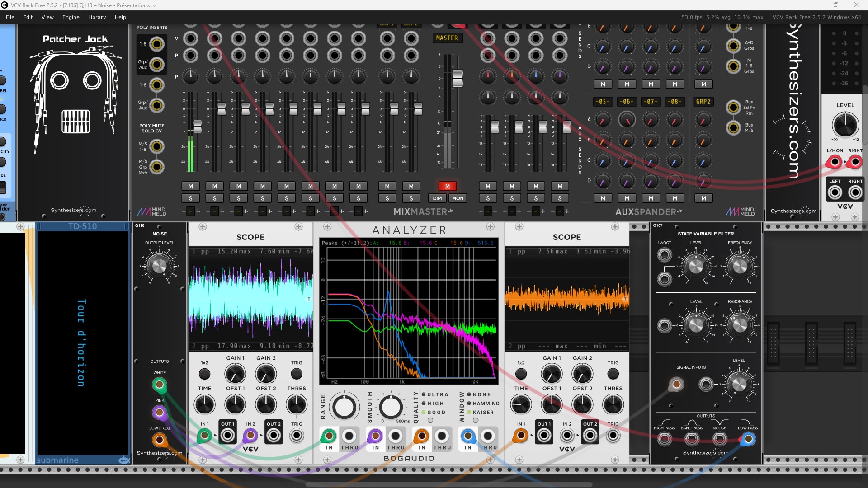Toggle the master mute M button
The image size is (868, 488).
click(448, 186)
